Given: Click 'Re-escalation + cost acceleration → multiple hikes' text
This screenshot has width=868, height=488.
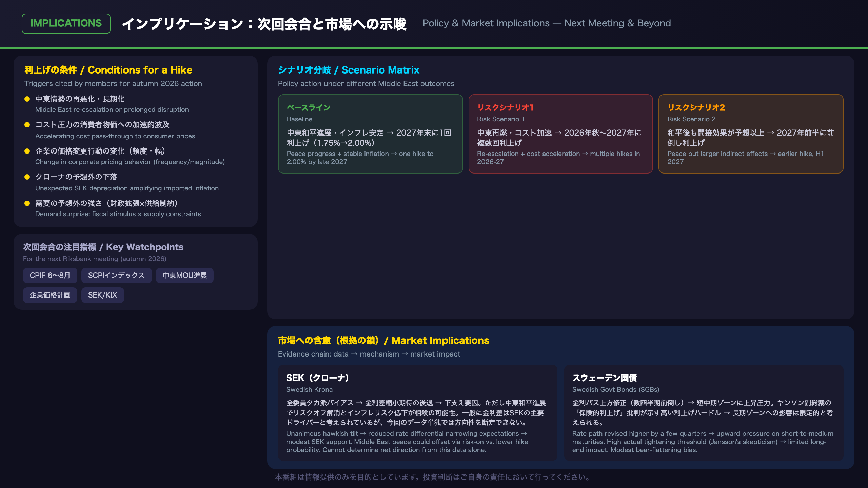Looking at the screenshot, I should tap(558, 158).
